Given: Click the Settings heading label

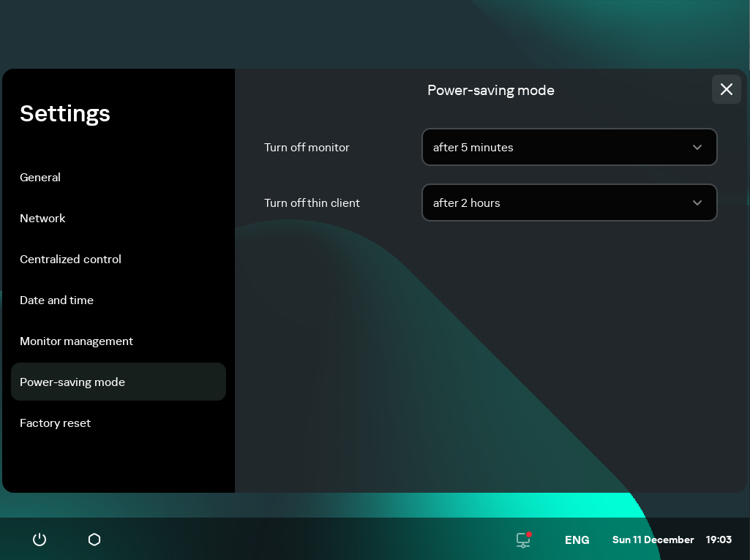Looking at the screenshot, I should coord(64,113).
